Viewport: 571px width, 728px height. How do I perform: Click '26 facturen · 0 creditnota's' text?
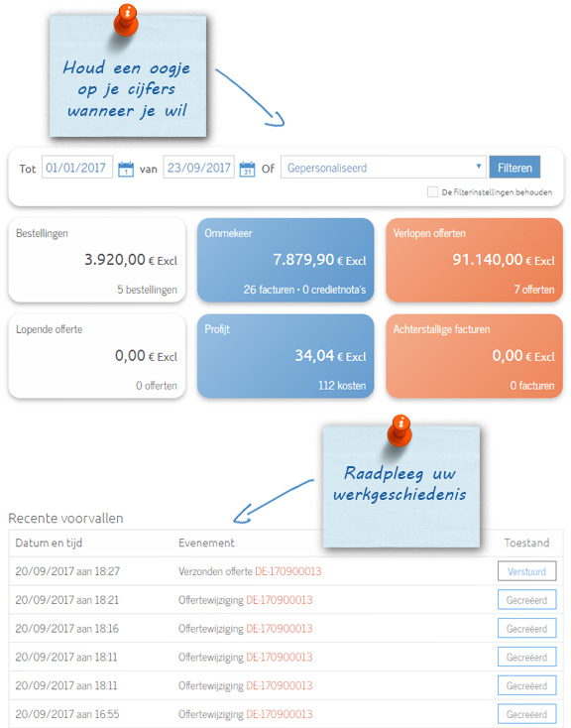(304, 290)
